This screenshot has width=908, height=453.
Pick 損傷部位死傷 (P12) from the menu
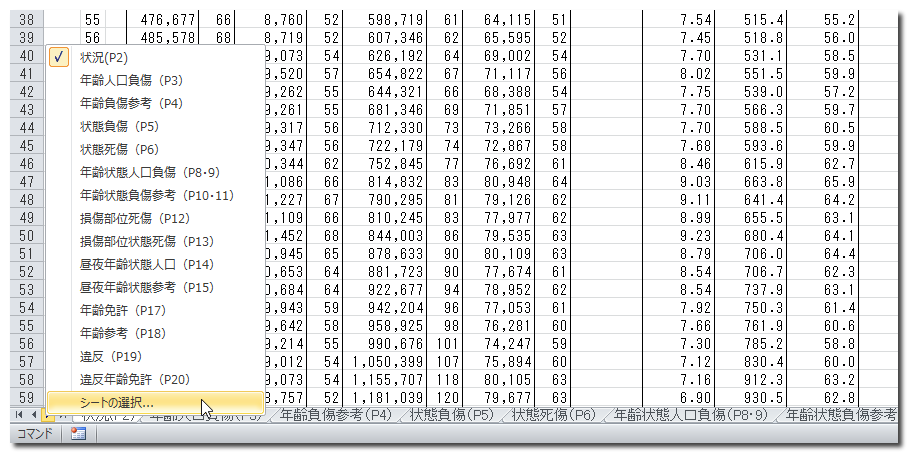pyautogui.click(x=134, y=219)
